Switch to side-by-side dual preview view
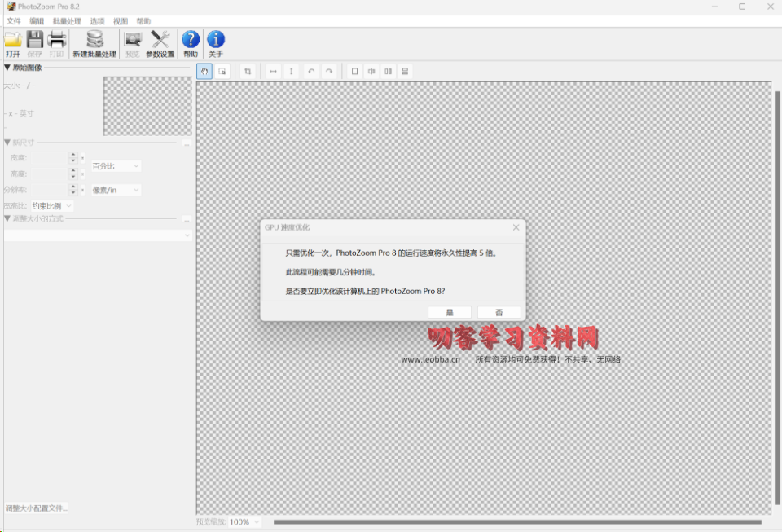 389,72
